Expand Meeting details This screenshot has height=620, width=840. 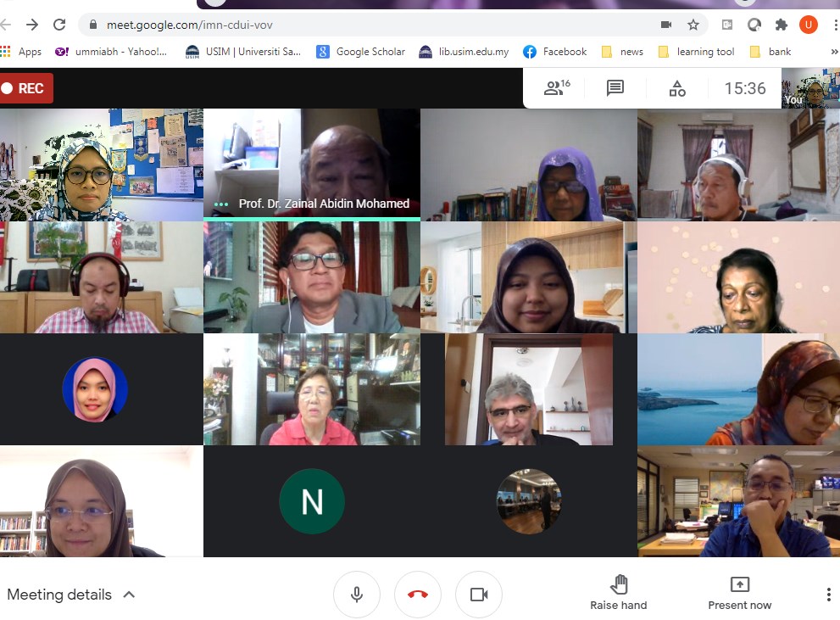[x=70, y=595]
